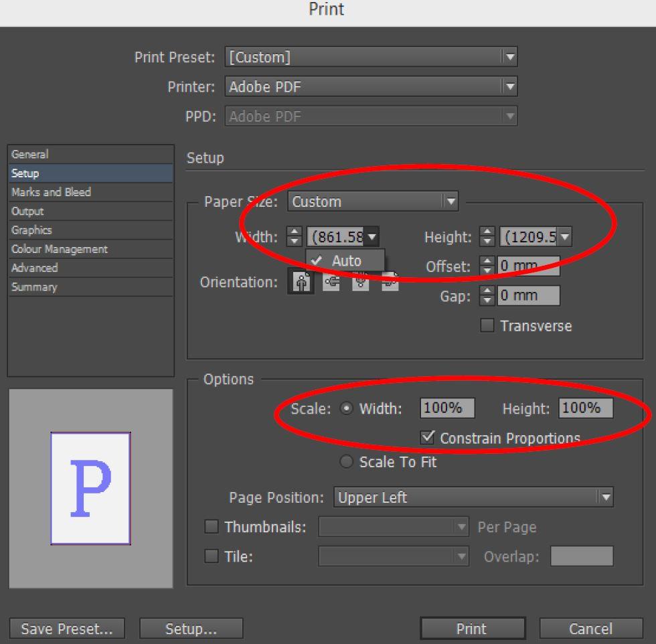
Task: Click the Gap 0 mm field
Action: click(x=528, y=295)
